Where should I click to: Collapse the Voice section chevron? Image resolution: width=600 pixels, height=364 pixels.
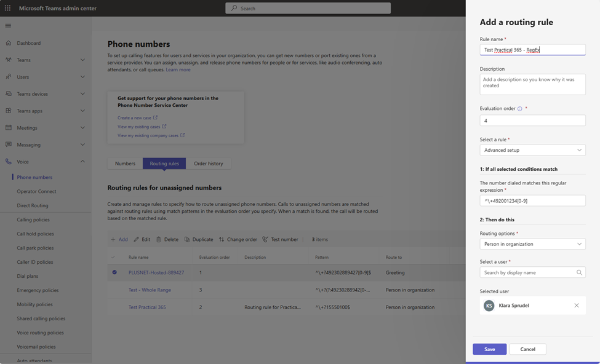pyautogui.click(x=82, y=162)
